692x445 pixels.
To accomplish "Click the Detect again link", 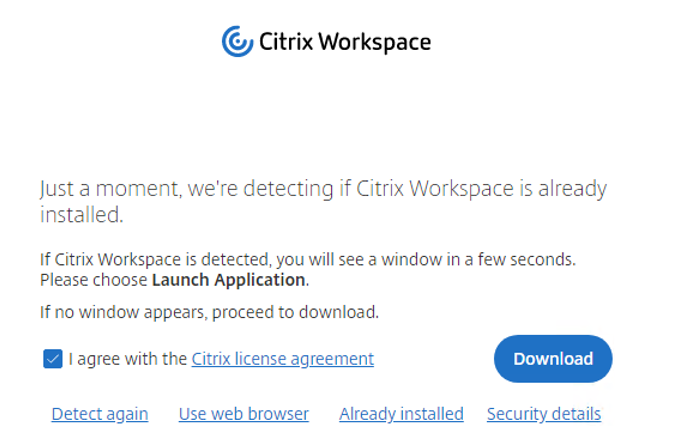I will [100, 414].
